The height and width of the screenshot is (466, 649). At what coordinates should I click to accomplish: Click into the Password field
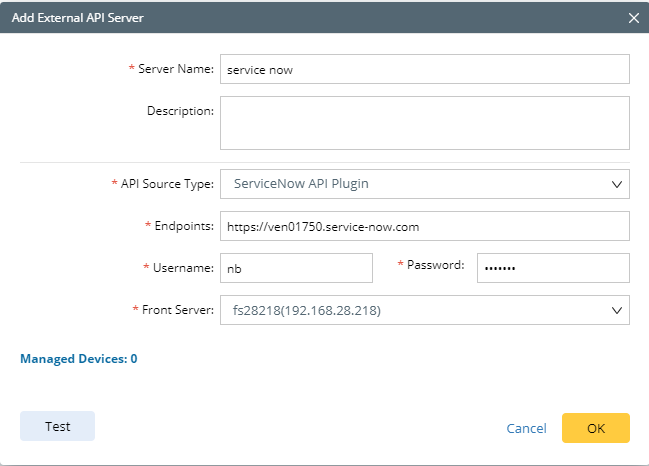click(552, 268)
